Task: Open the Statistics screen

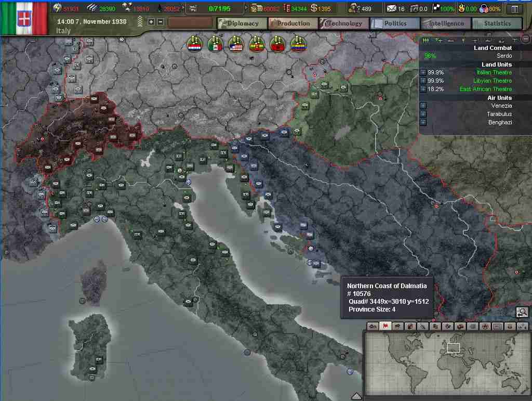Action: (497, 23)
